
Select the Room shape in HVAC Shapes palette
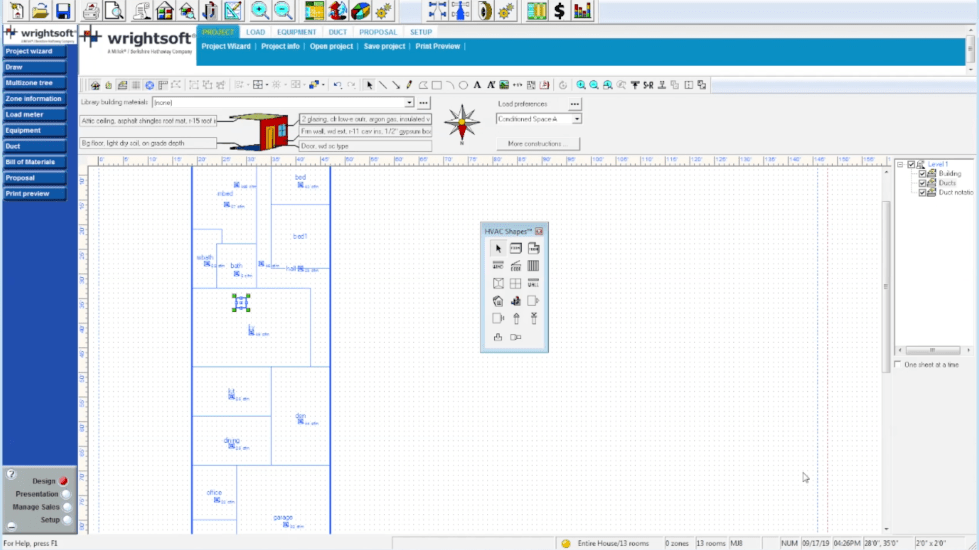click(x=516, y=248)
